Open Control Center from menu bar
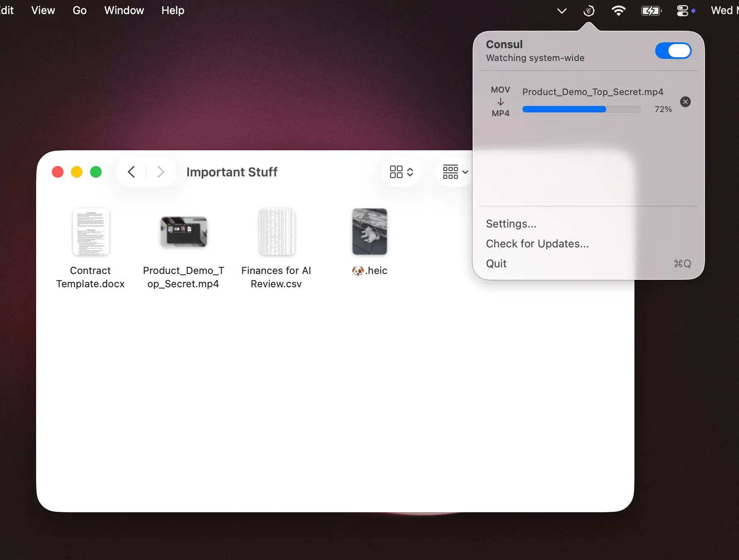The width and height of the screenshot is (739, 560). point(683,11)
